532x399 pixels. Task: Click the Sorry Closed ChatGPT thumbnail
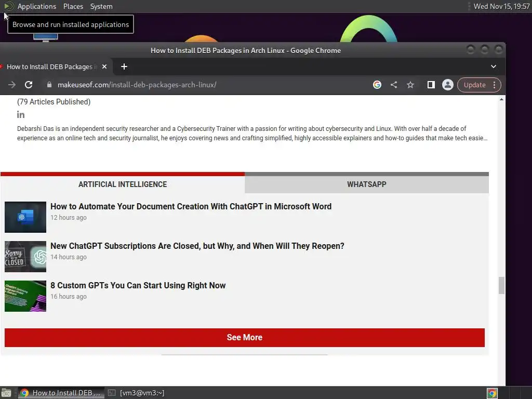click(25, 257)
